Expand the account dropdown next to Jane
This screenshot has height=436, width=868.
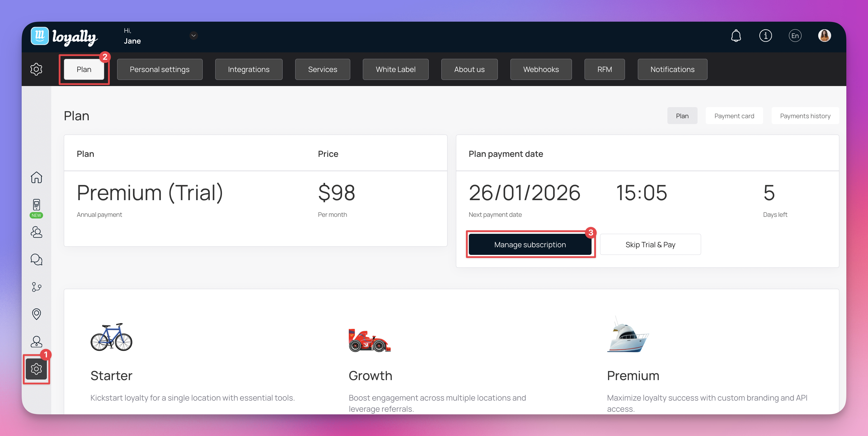pos(193,36)
